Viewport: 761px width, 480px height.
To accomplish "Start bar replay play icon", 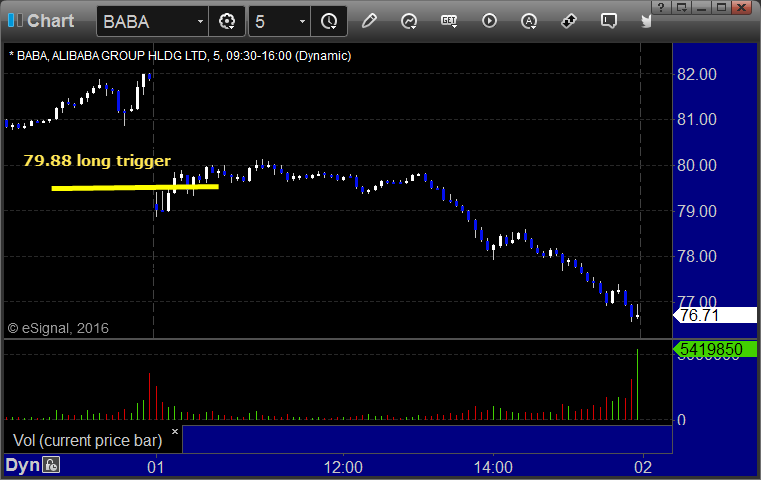I will point(489,21).
